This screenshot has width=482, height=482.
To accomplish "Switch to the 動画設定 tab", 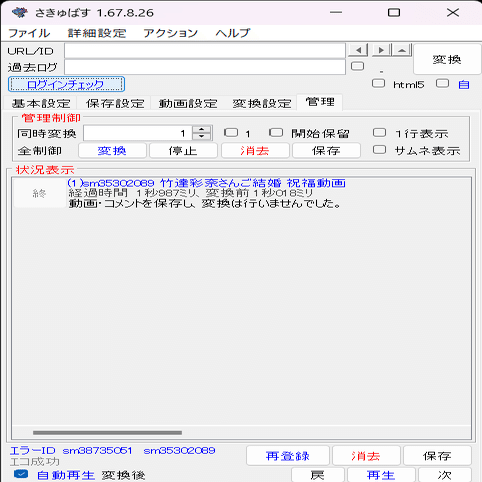I will tap(188, 103).
